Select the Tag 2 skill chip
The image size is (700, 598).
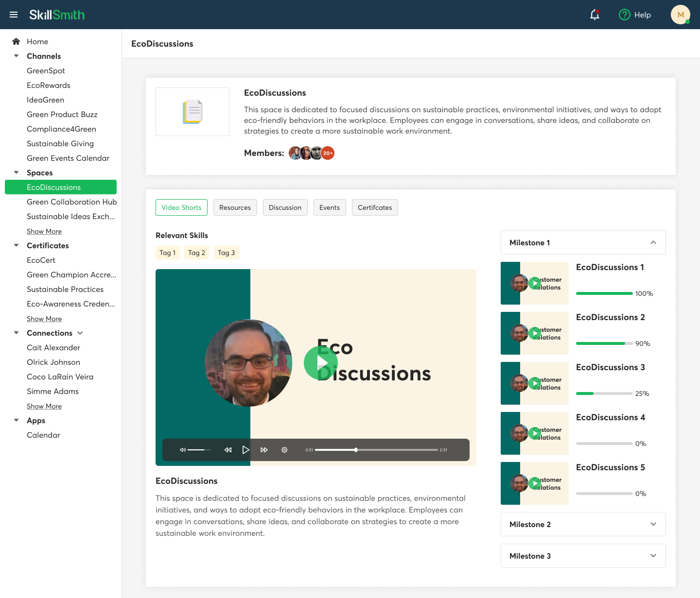pos(196,253)
